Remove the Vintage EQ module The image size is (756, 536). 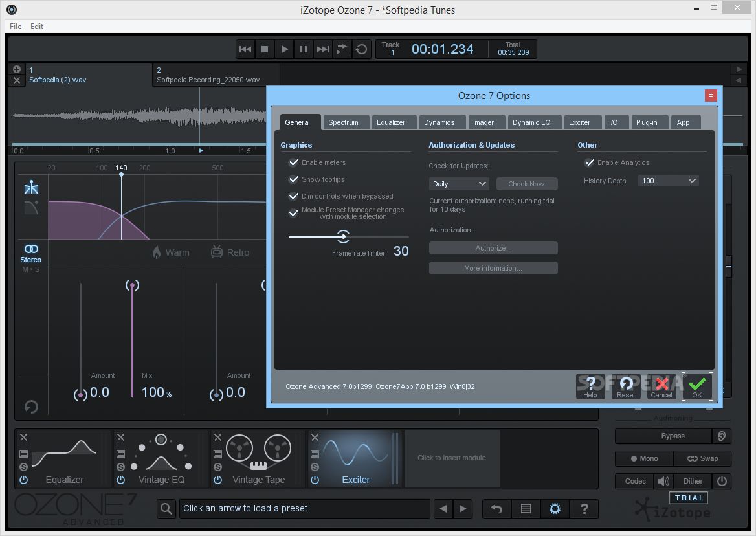(x=120, y=437)
